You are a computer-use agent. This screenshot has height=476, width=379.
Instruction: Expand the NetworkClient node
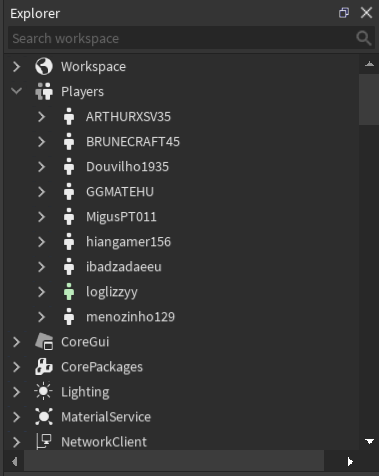click(x=16, y=442)
